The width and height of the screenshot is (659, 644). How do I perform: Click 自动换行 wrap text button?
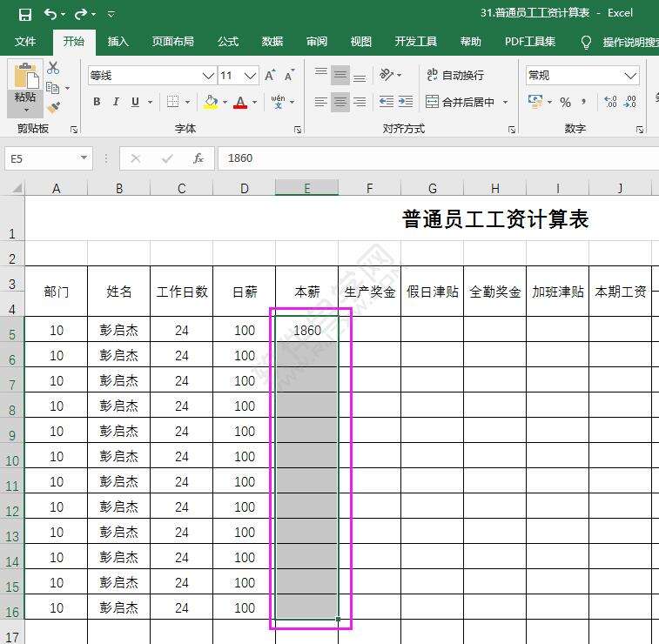(455, 75)
